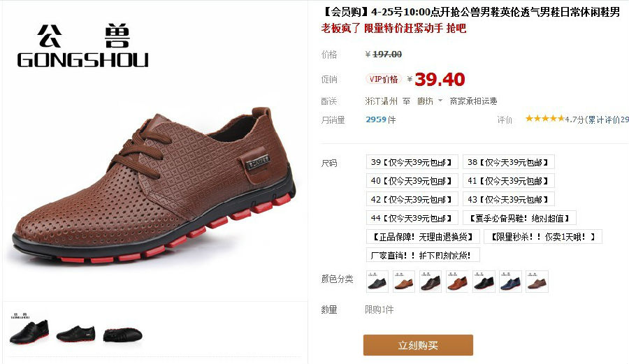Select size 44 option

(x=412, y=218)
